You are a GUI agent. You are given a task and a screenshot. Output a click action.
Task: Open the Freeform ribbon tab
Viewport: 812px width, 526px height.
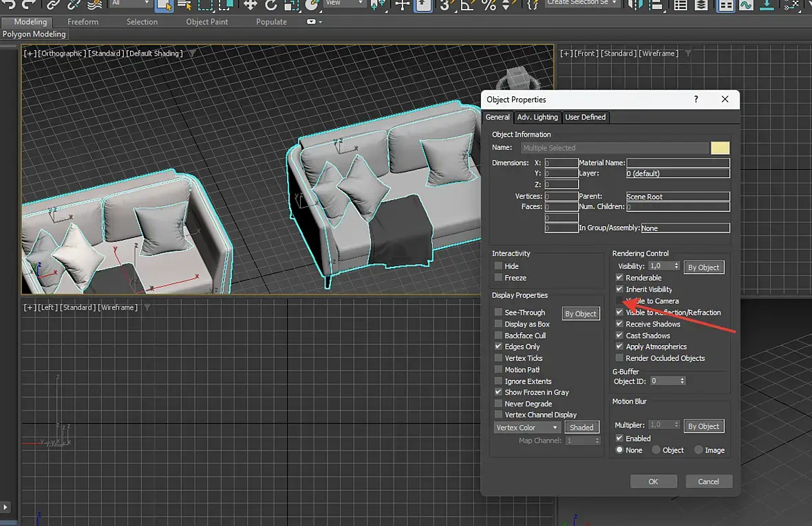(x=83, y=22)
